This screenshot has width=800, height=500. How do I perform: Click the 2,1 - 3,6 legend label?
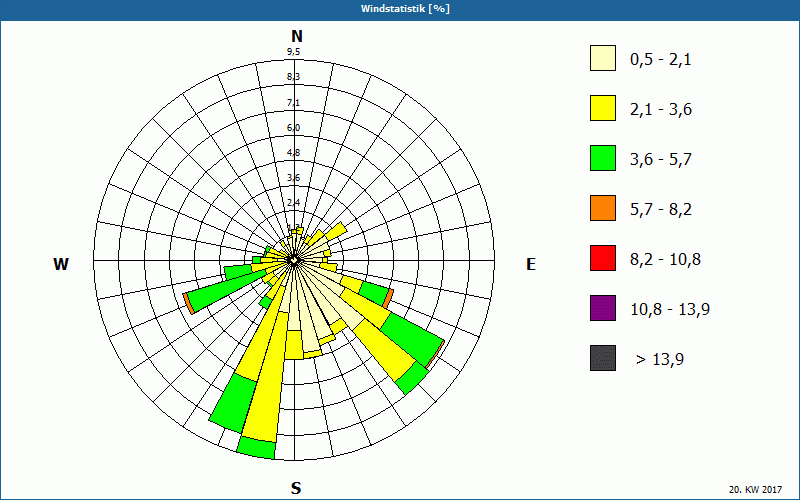661,110
